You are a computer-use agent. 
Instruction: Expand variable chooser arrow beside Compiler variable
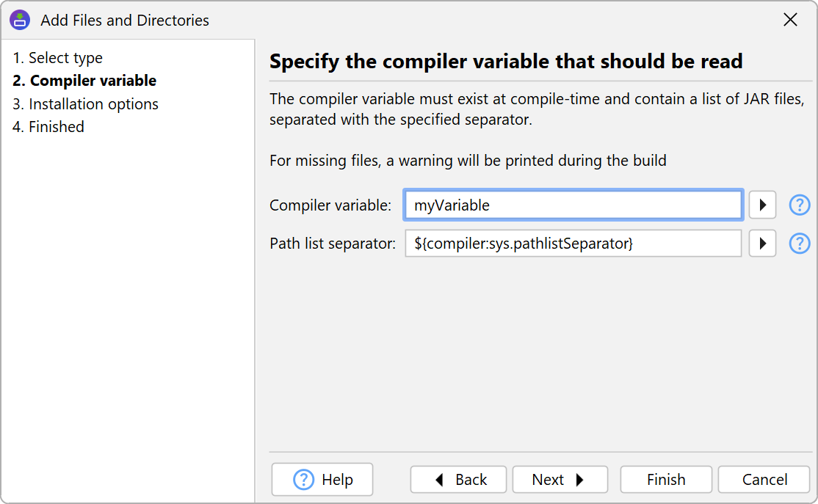click(762, 205)
